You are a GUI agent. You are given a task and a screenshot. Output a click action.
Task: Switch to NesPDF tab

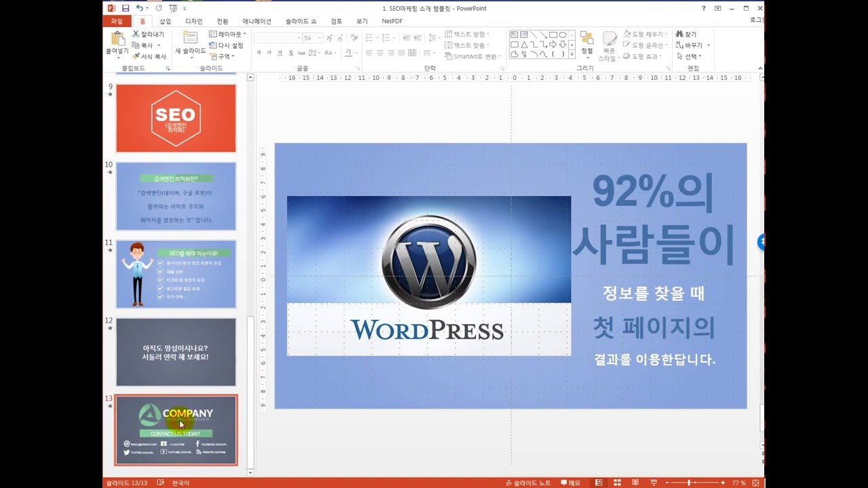(x=392, y=21)
